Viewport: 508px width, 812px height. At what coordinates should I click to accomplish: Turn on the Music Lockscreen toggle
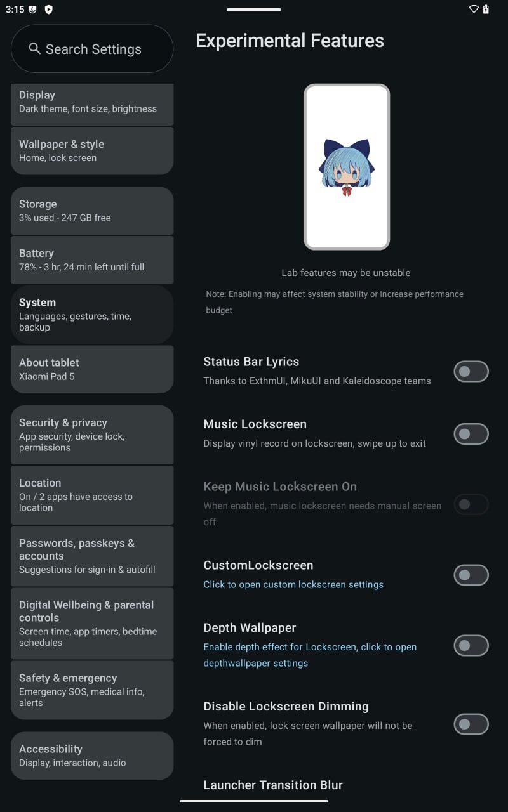(471, 434)
